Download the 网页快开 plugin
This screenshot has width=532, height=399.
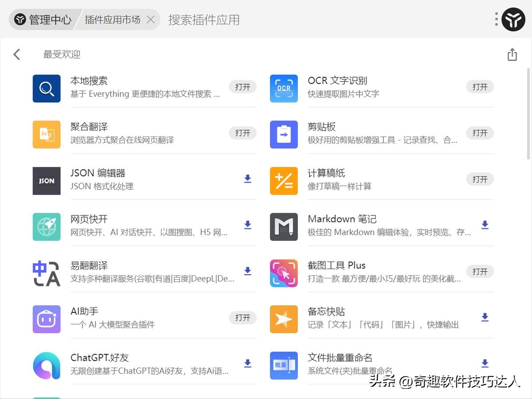(x=247, y=225)
